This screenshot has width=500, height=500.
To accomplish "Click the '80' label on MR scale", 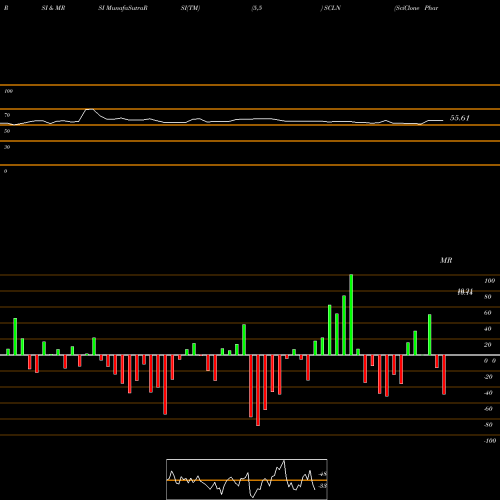I will pyautogui.click(x=488, y=297).
